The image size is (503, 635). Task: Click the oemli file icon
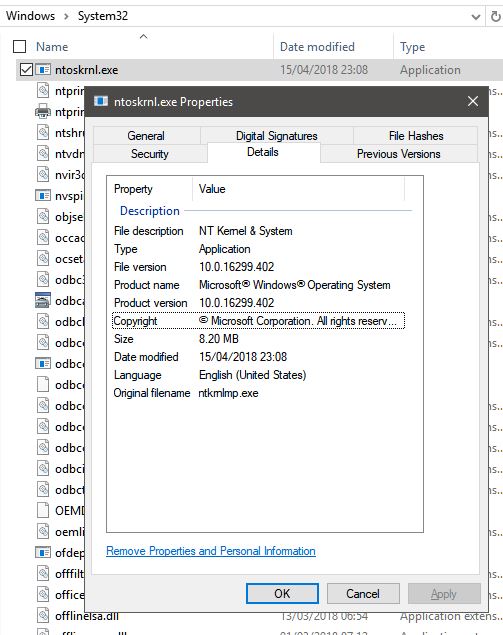click(43, 531)
